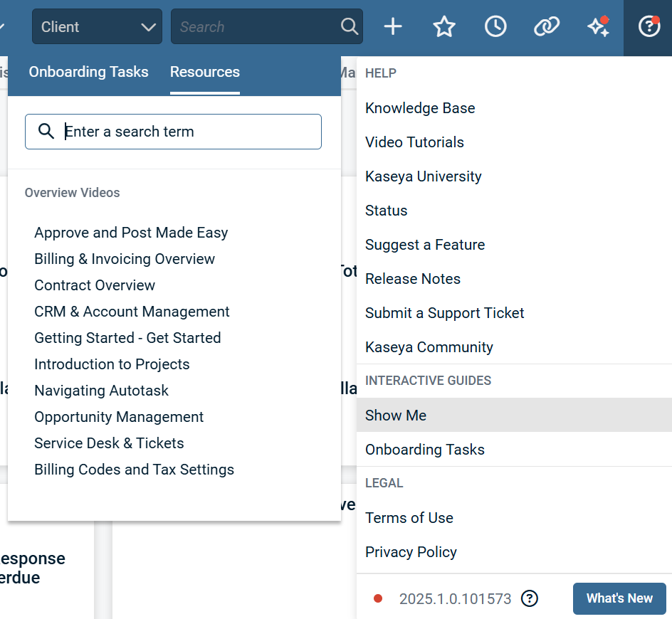672x619 pixels.
Task: Click the 'Enter a search term' field
Action: (x=185, y=132)
